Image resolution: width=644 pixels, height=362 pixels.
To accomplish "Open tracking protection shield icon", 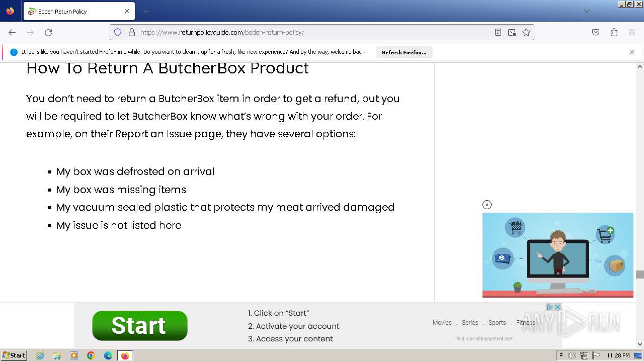I will click(118, 32).
